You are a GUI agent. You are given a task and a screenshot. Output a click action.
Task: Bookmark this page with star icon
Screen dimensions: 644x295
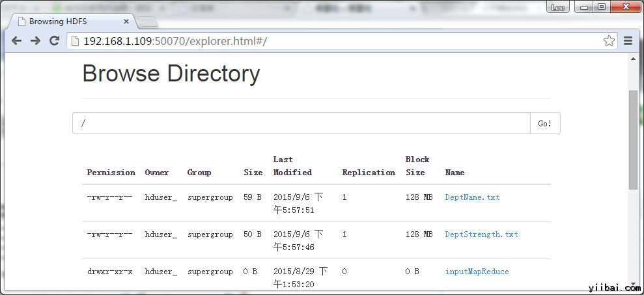[x=609, y=41]
